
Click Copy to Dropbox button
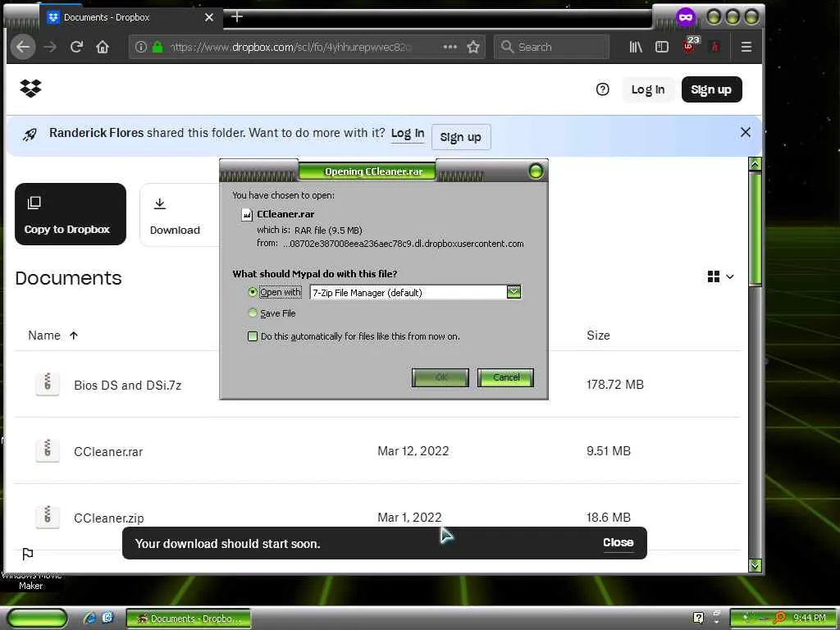71,214
